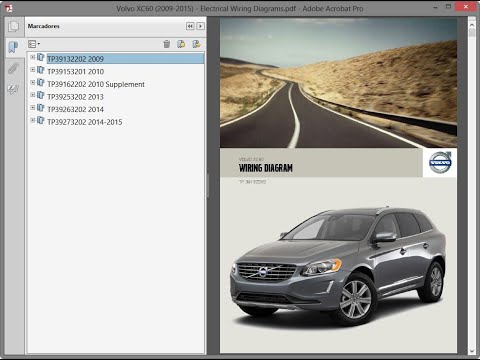
Task: Click bookmark icon beside TP39153201 2010
Action: [x=41, y=70]
